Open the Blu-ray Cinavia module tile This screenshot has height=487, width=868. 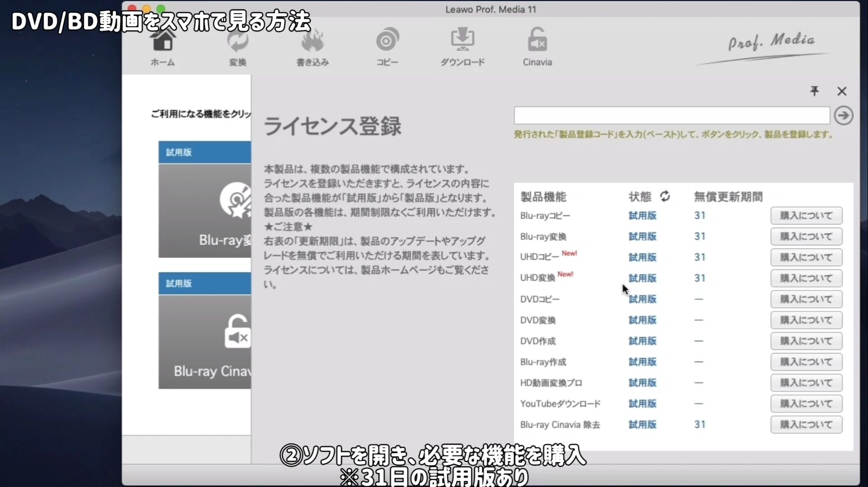point(205,341)
